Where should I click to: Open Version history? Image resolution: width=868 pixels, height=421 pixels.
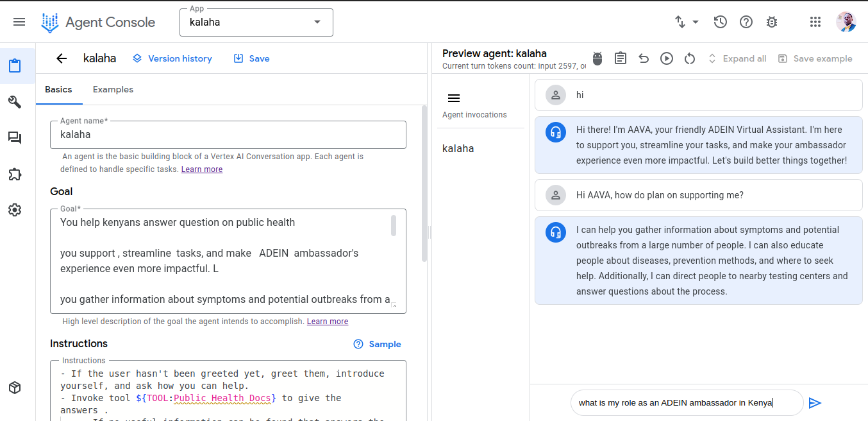(172, 58)
